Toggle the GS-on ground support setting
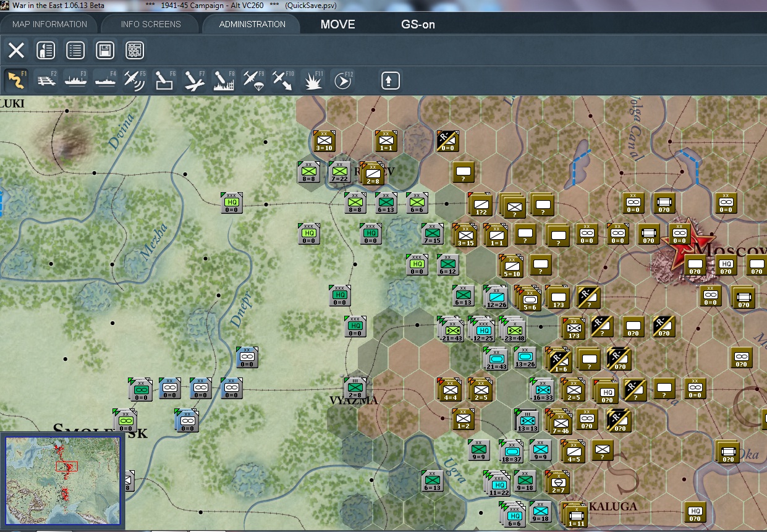Screen dimensions: 767x532 point(418,25)
